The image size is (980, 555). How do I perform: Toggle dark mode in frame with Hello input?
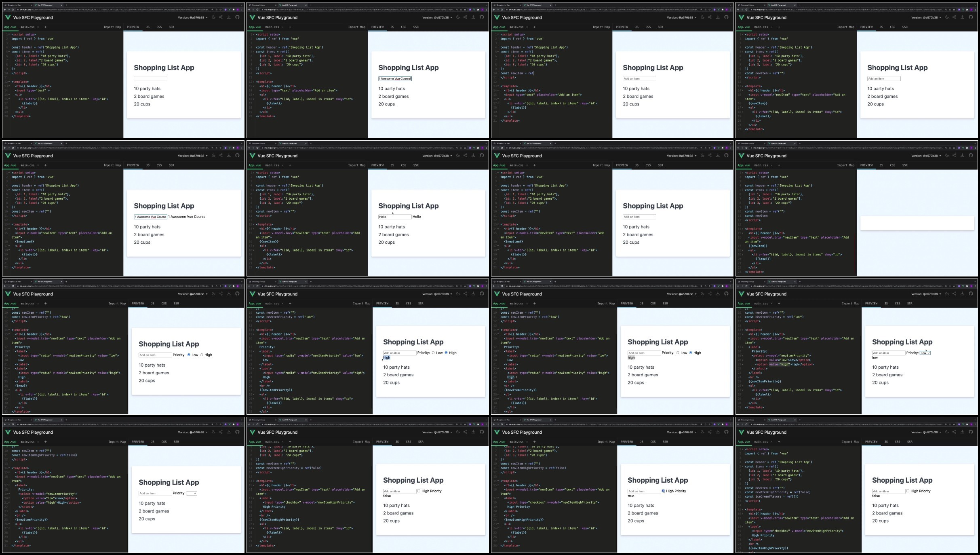458,156
